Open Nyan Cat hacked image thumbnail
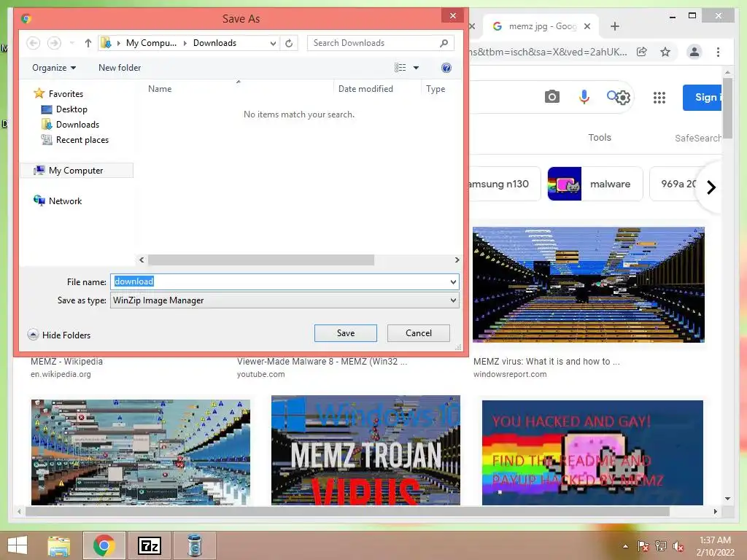This screenshot has width=747, height=560. click(592, 452)
